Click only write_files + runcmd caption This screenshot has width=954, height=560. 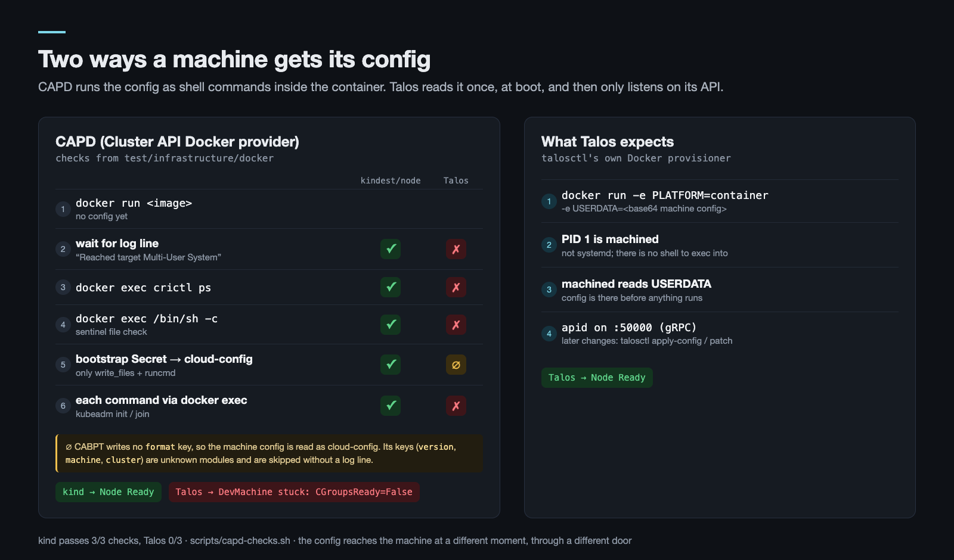[x=126, y=373]
